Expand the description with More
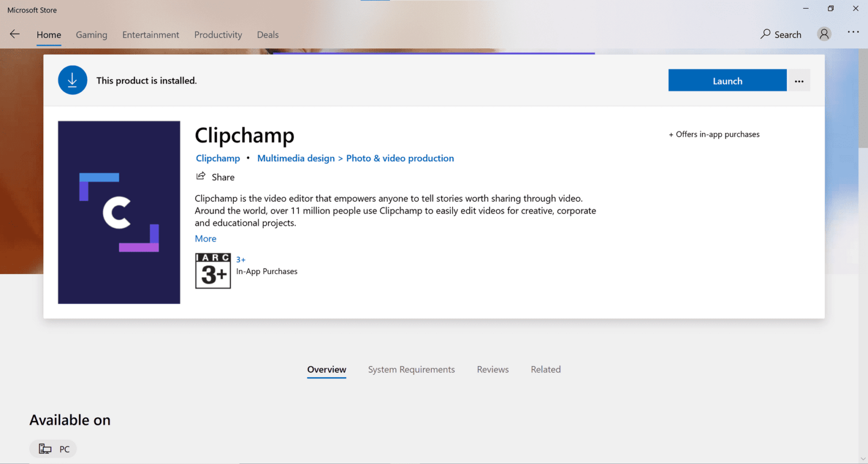This screenshot has width=868, height=464. click(206, 239)
